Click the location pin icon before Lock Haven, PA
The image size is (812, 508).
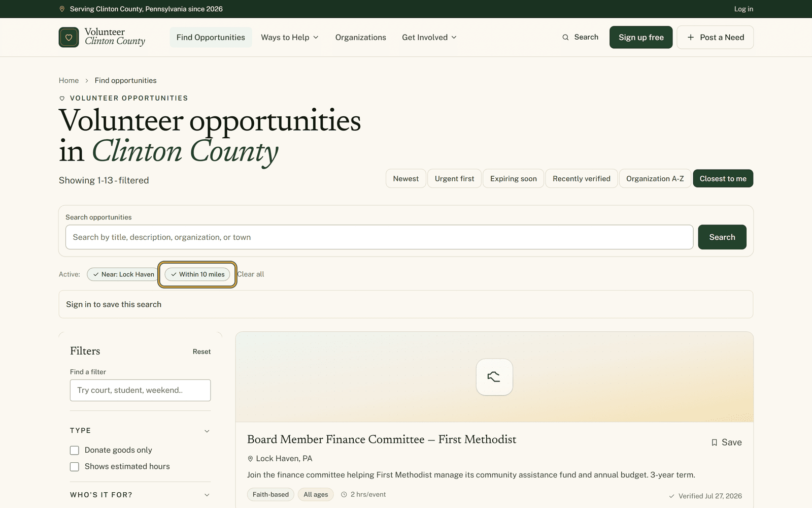(250, 459)
